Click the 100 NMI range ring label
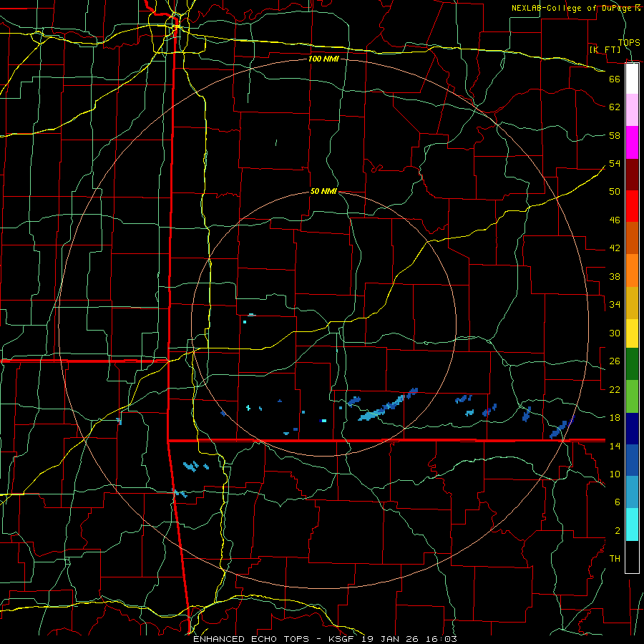Viewport: 644px width, 644px height. (323, 59)
